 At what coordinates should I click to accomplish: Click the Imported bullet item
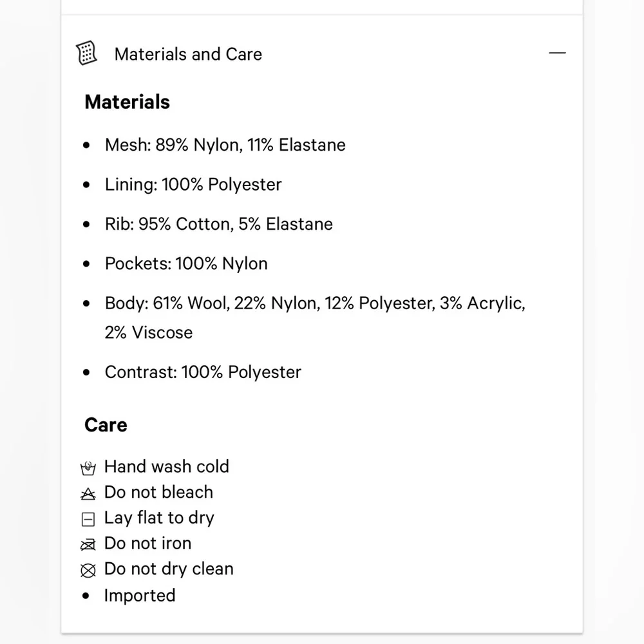pyautogui.click(x=140, y=595)
